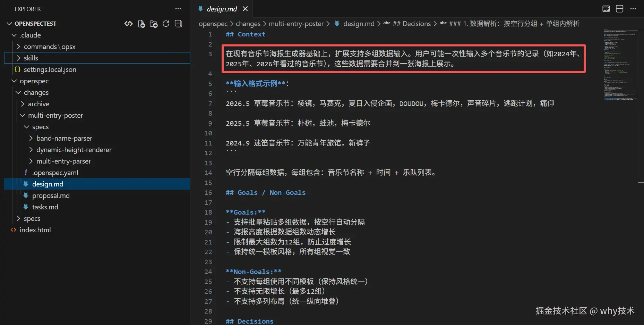Close the design.md editor tab
644x325 pixels.
pos(245,9)
